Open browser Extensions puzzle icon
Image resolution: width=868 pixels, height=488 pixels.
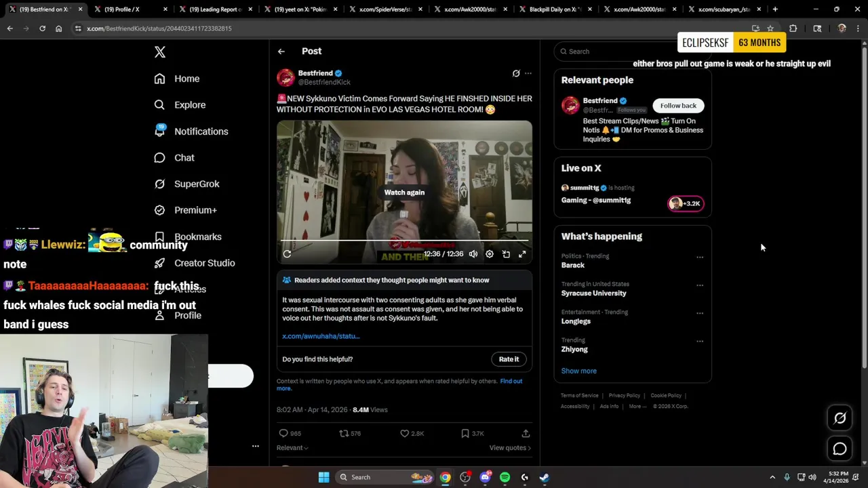pyautogui.click(x=793, y=28)
